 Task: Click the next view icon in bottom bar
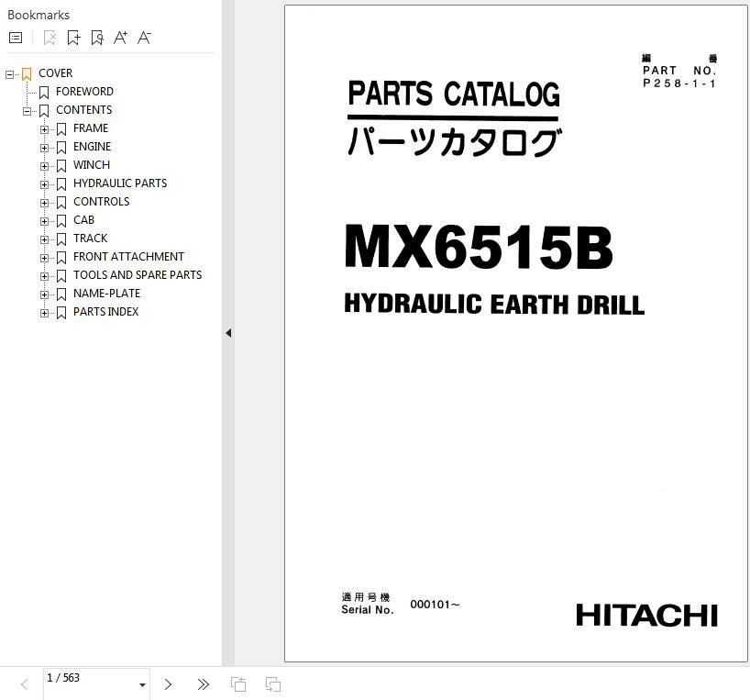pos(273,684)
